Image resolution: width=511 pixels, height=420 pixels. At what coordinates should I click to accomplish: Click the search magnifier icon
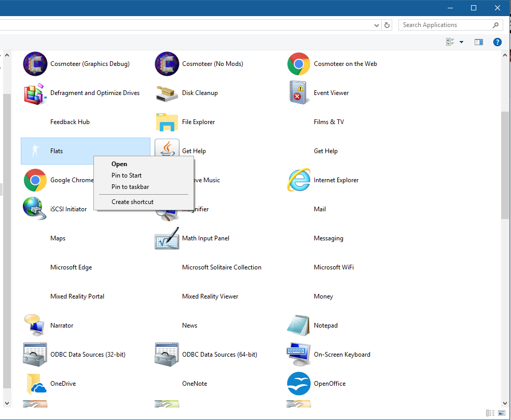[495, 25]
